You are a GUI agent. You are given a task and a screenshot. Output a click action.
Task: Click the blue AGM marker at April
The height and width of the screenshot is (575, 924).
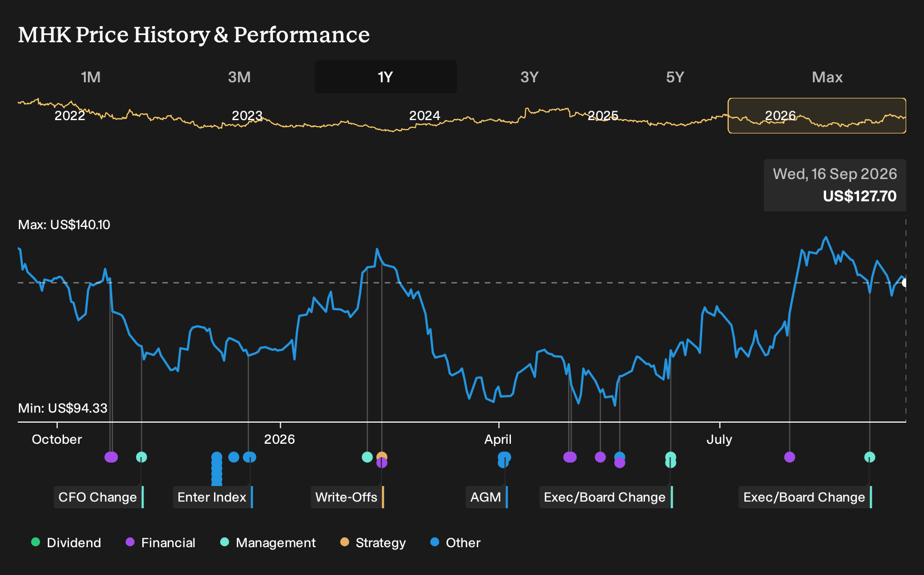click(504, 459)
